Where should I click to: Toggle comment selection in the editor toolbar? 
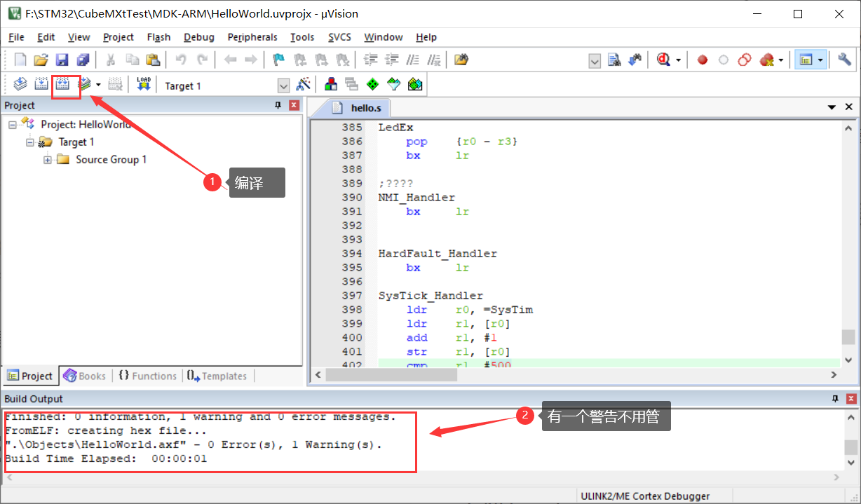412,60
